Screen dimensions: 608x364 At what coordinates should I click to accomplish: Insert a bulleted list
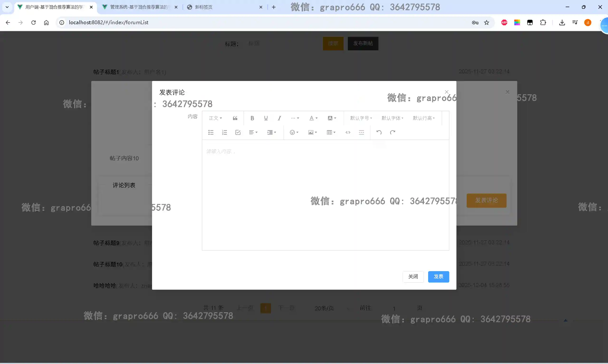pos(211,132)
